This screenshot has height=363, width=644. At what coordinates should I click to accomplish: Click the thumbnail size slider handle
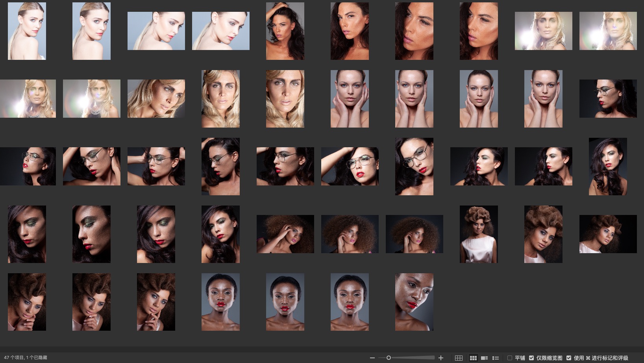point(389,358)
